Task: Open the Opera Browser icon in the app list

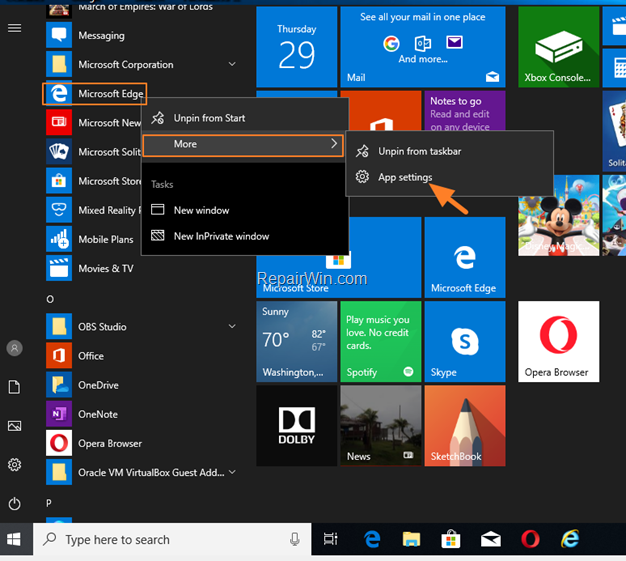Action: point(59,443)
